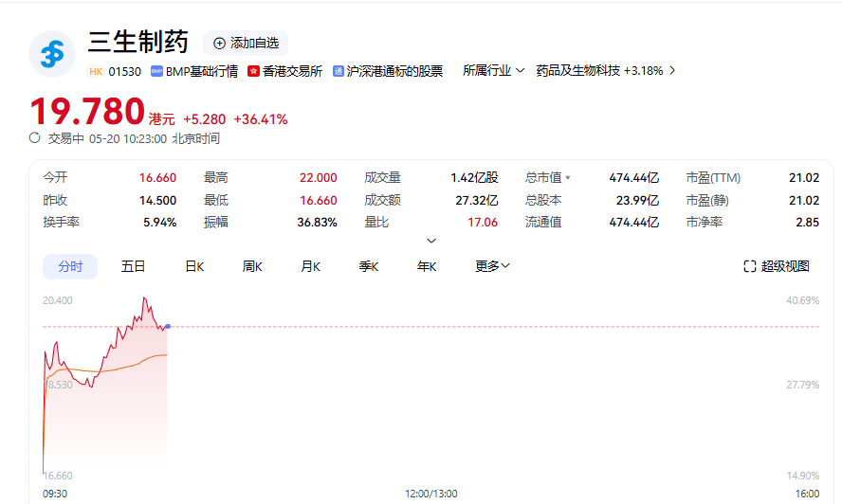Expand the 所属行业 dropdown

[493, 70]
